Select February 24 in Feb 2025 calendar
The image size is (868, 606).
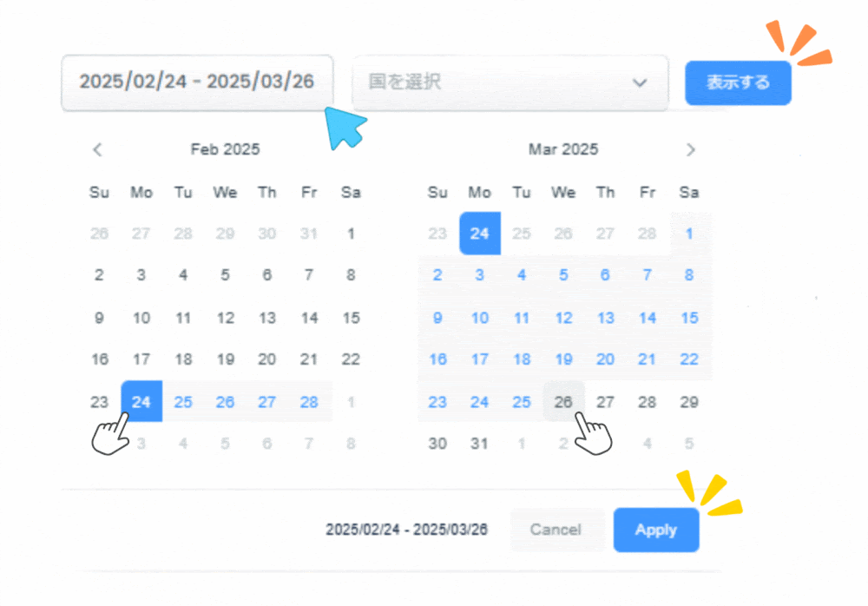141,402
